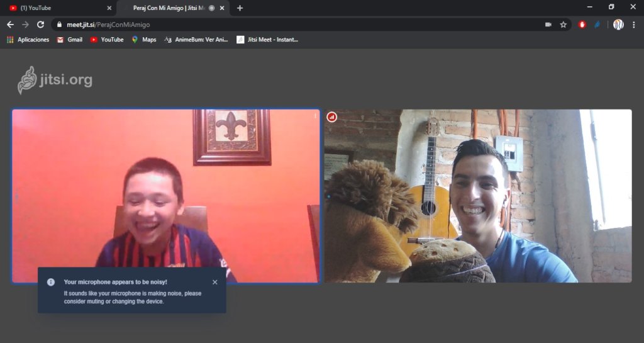This screenshot has height=343, width=644.
Task: Select the boy's video tile
Action: [x=166, y=196]
